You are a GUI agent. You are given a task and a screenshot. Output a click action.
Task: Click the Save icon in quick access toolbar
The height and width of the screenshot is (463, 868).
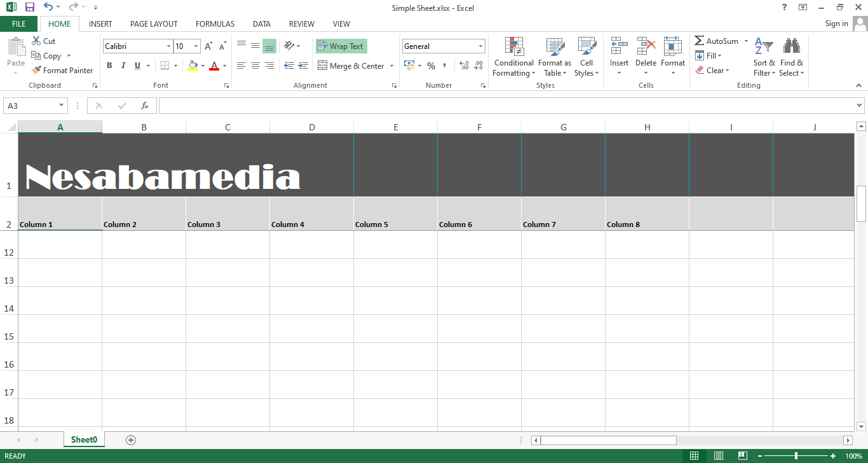tap(30, 8)
